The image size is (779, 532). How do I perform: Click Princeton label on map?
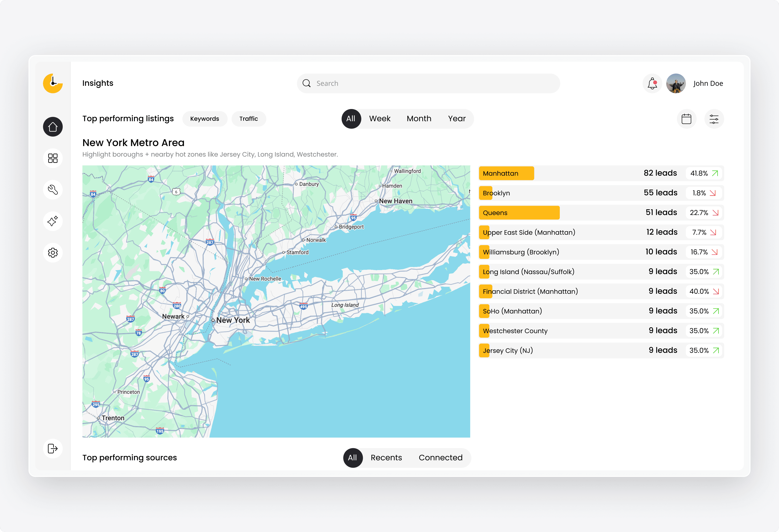pos(128,392)
